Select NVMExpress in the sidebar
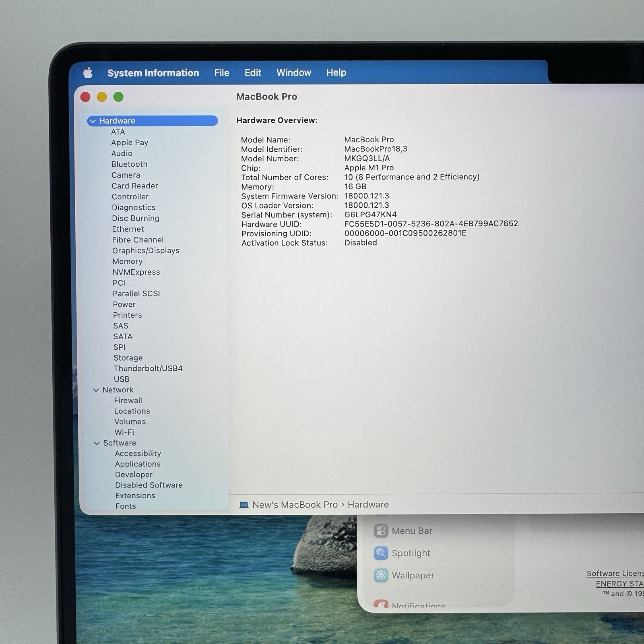644x644 pixels. [x=136, y=272]
